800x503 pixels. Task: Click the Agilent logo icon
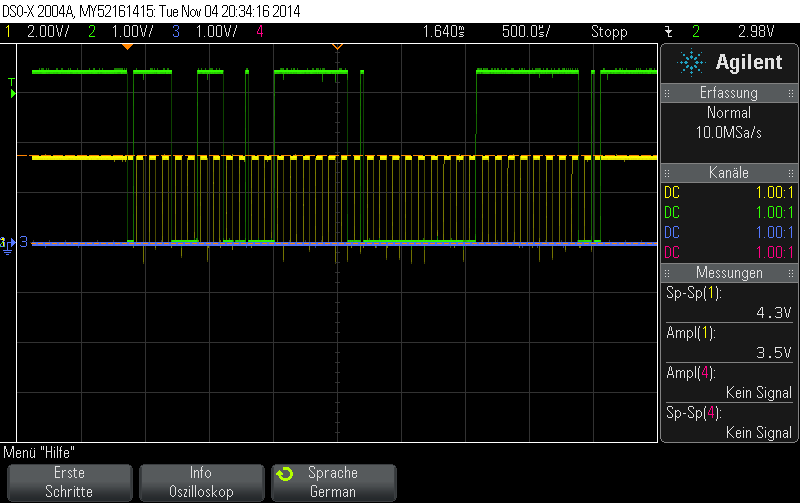(691, 63)
